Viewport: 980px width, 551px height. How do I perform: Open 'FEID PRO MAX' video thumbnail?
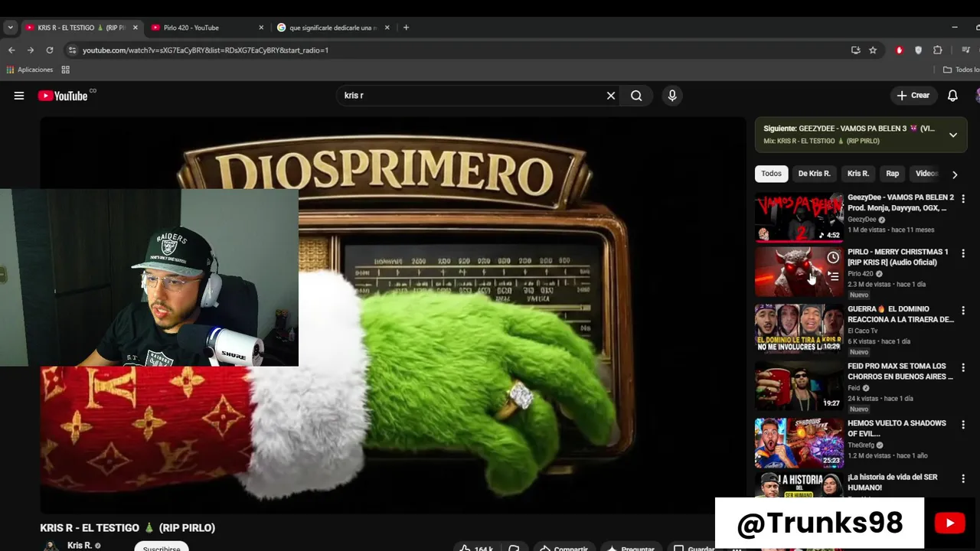[x=799, y=386]
